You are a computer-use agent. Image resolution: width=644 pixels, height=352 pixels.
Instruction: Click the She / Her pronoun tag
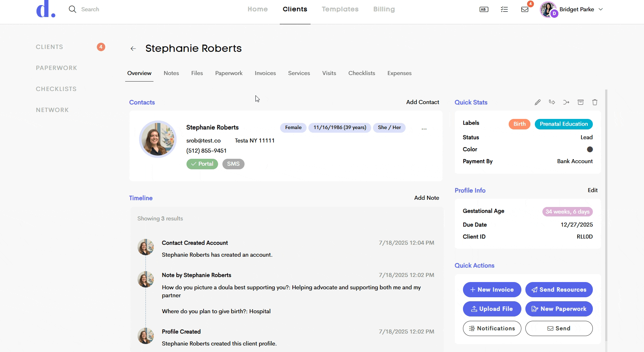tap(389, 128)
